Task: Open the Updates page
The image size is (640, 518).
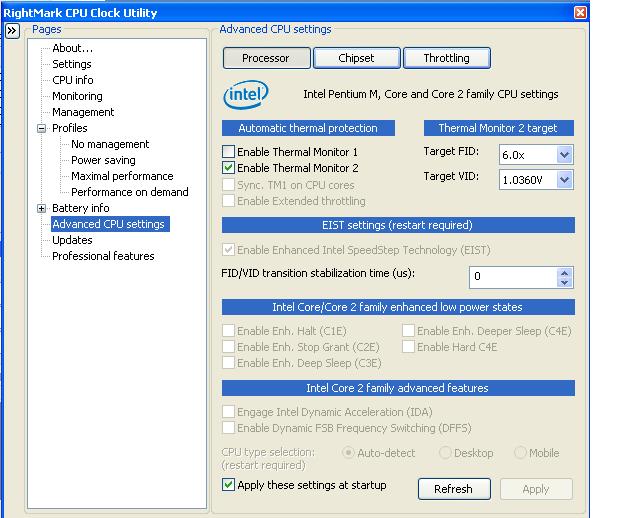Action: click(72, 240)
